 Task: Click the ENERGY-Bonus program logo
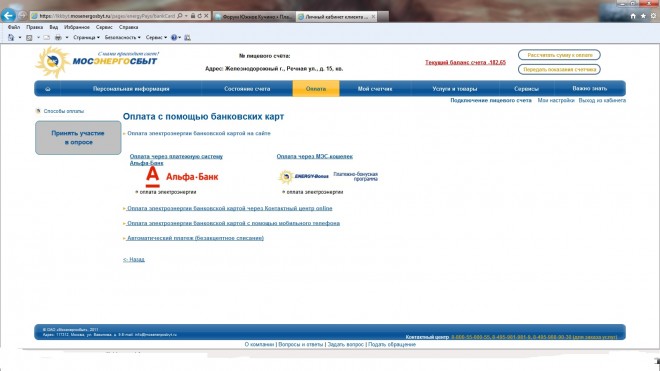[303, 176]
